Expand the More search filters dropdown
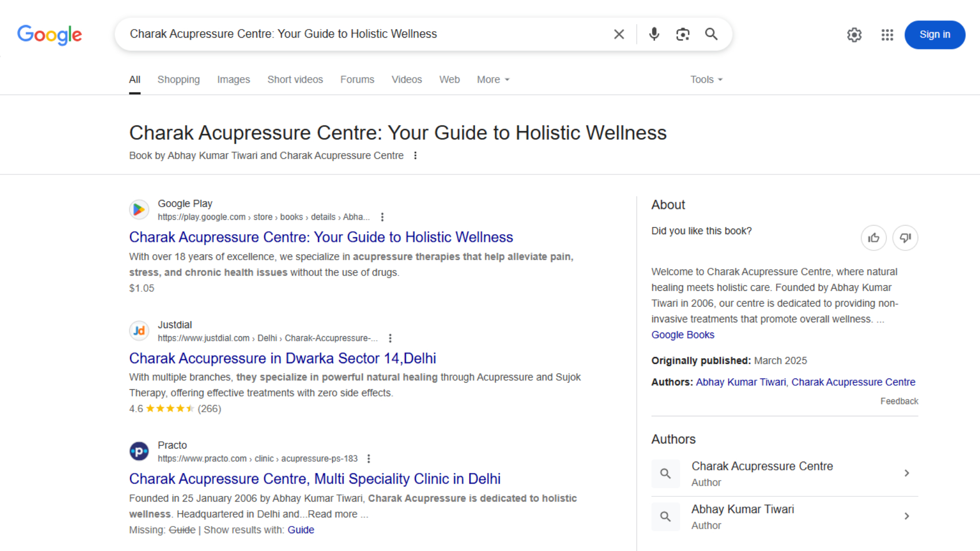This screenshot has height=551, width=980. coord(493,80)
